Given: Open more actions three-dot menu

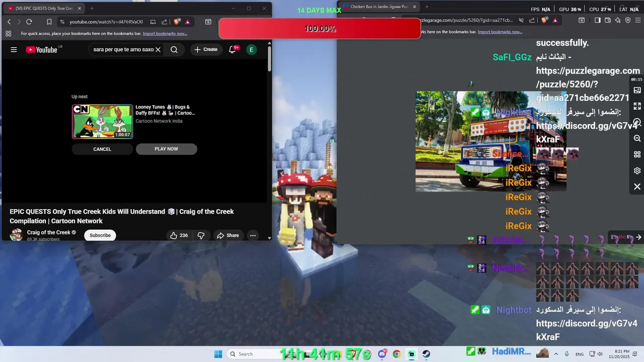Looking at the screenshot, I should click(253, 235).
